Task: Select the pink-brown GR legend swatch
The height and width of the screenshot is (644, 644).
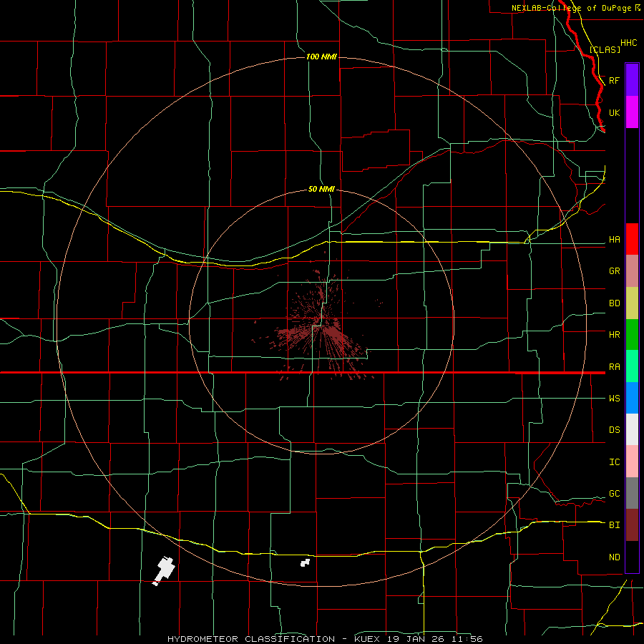Action: point(632,271)
